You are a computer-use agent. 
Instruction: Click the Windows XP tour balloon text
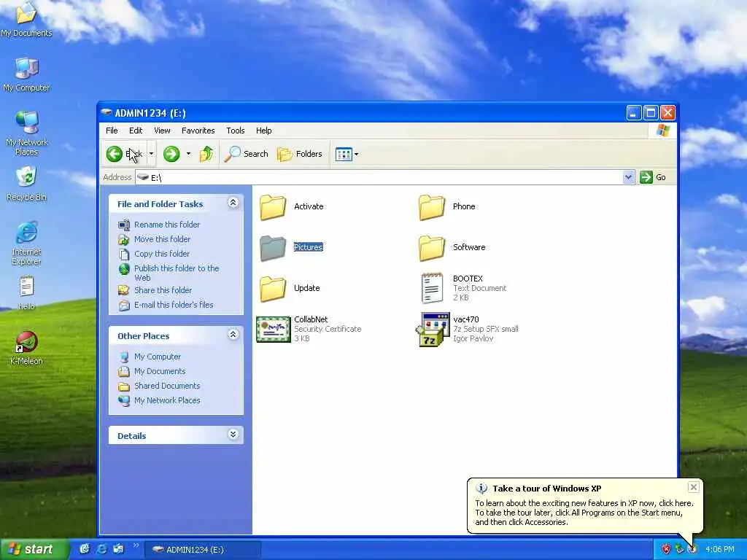click(584, 513)
